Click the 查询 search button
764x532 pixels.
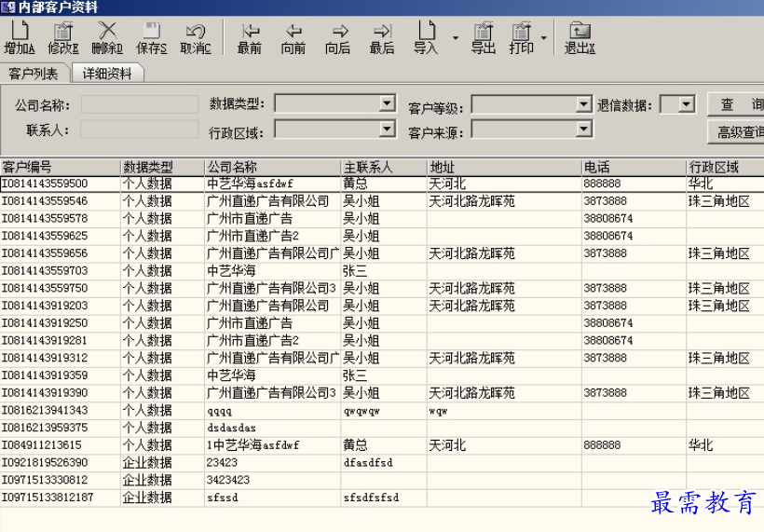pos(736,103)
